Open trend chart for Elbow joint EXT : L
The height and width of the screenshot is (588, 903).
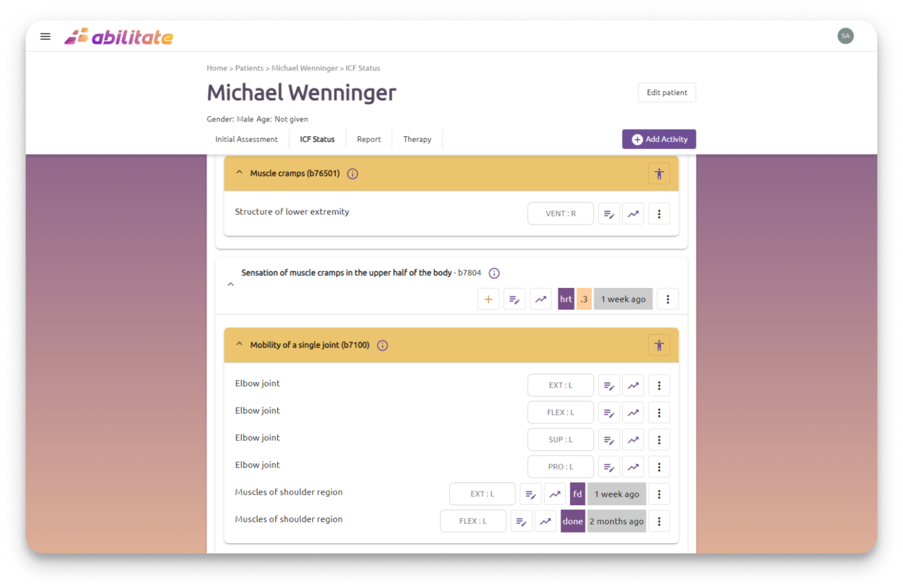click(633, 386)
